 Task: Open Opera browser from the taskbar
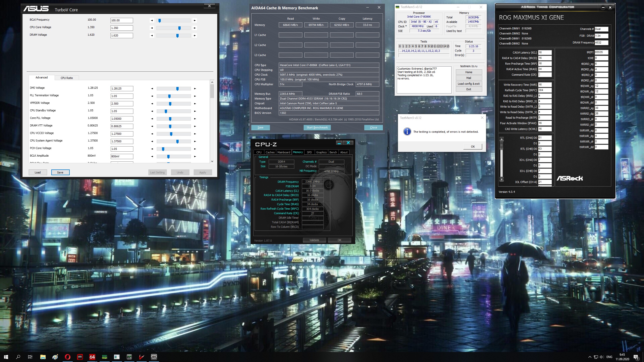click(x=67, y=357)
